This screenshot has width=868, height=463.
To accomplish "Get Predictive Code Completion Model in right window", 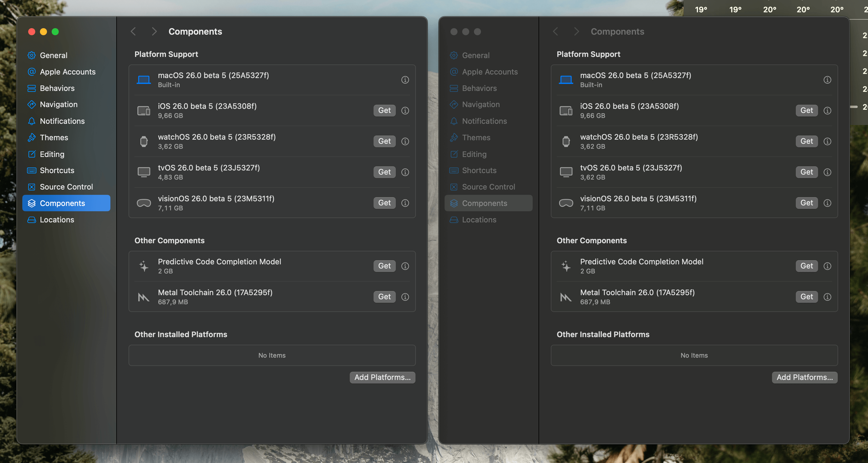I will pyautogui.click(x=807, y=266).
